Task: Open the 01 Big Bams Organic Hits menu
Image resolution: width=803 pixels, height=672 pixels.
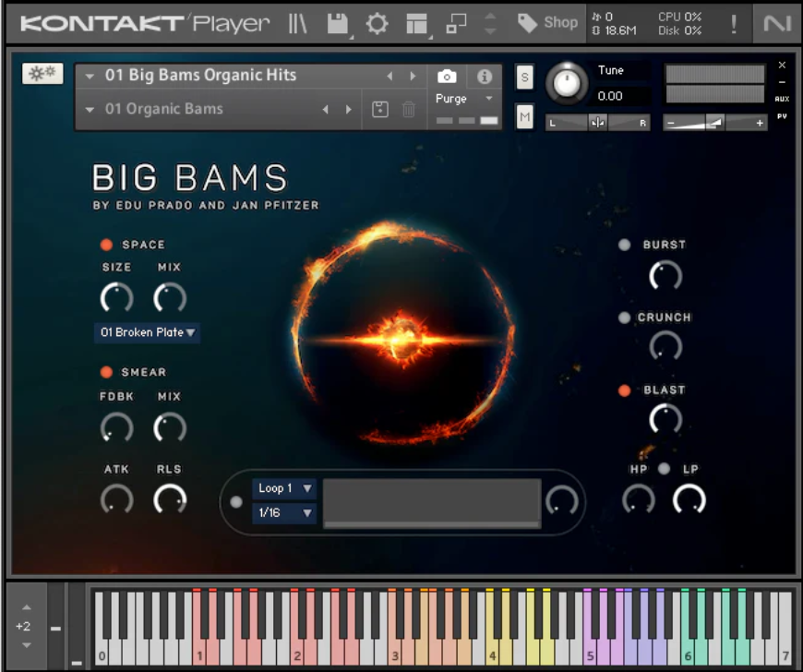Action: pos(90,77)
